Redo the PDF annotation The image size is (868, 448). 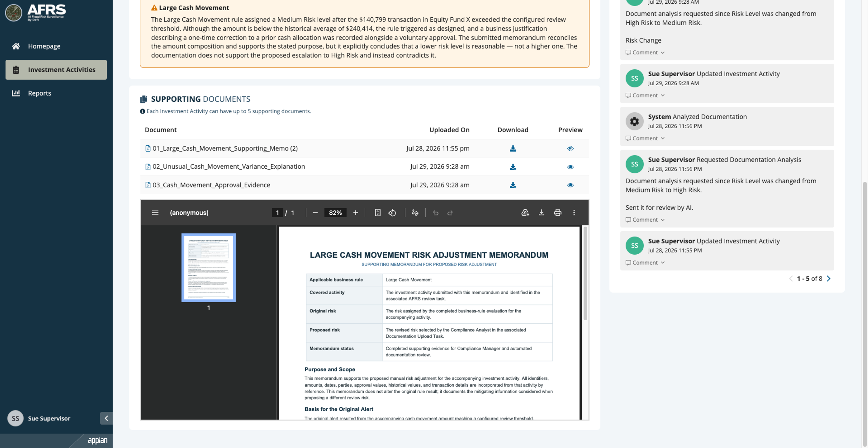[450, 213]
